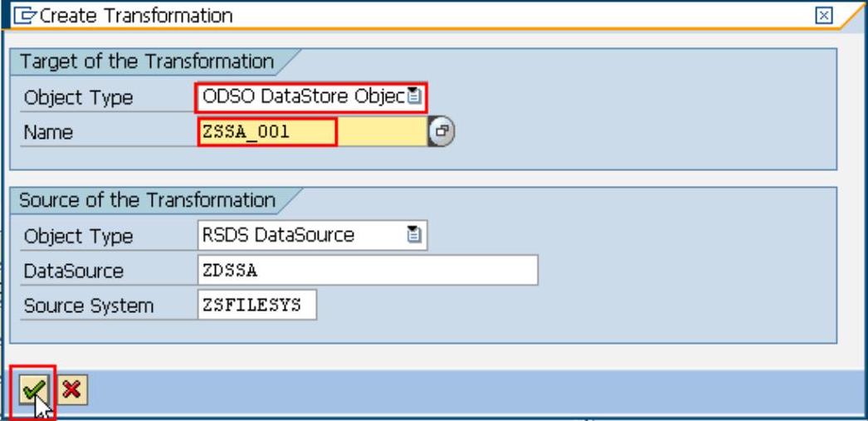Click the Source System label
Image resolution: width=868 pixels, height=421 pixels.
point(87,306)
